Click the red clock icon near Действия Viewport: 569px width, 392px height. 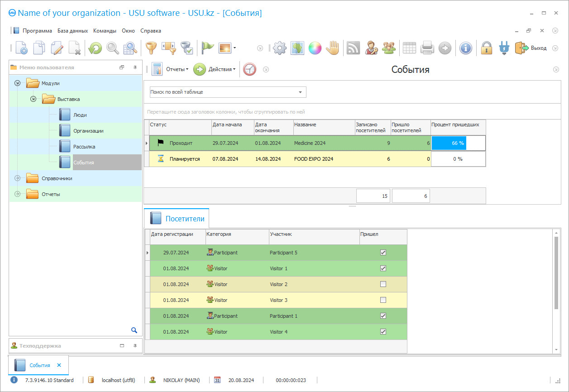pyautogui.click(x=249, y=69)
